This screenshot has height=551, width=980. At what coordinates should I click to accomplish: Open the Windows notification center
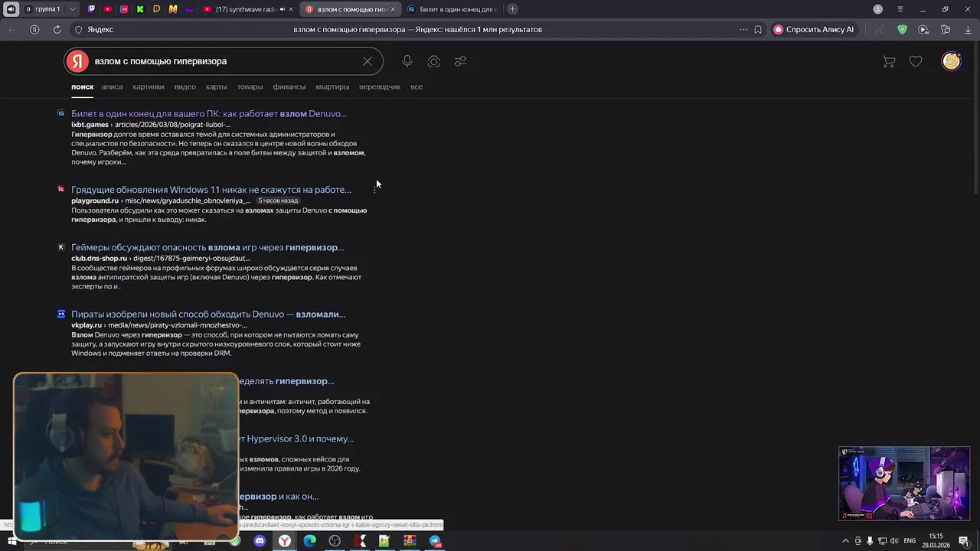963,541
